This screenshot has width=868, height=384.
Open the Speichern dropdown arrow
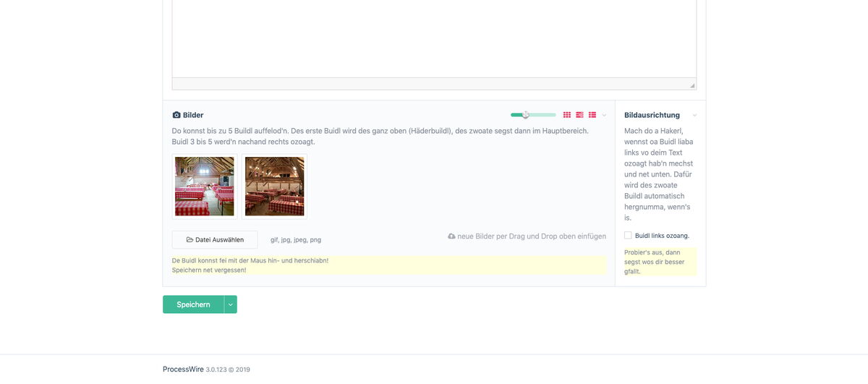click(x=231, y=304)
